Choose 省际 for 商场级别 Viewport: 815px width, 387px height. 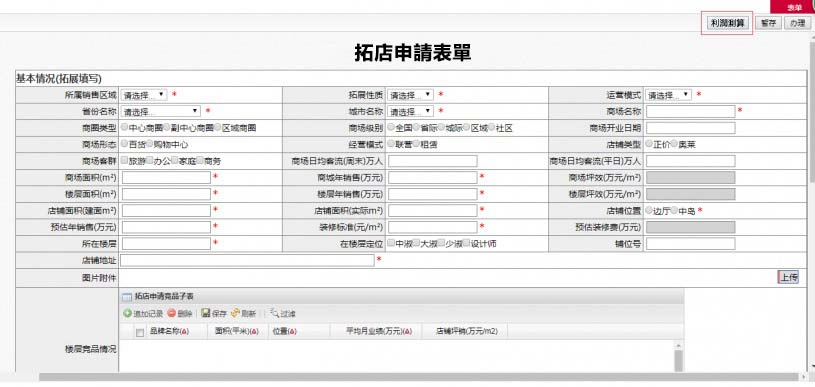point(416,127)
